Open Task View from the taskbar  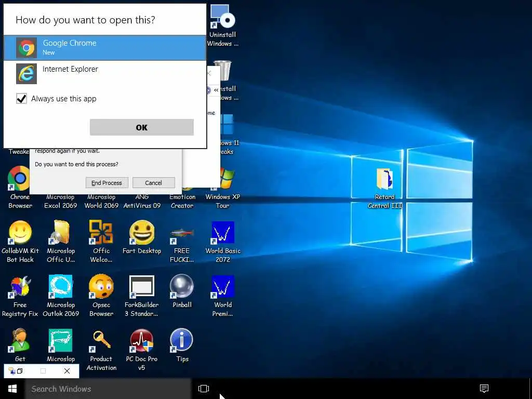click(x=204, y=389)
